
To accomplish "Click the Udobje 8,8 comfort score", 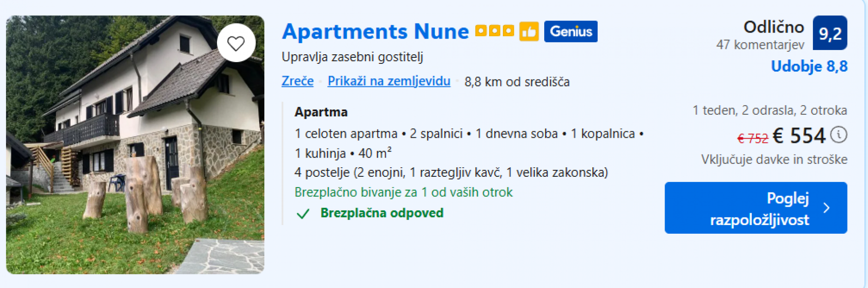I will (x=809, y=66).
